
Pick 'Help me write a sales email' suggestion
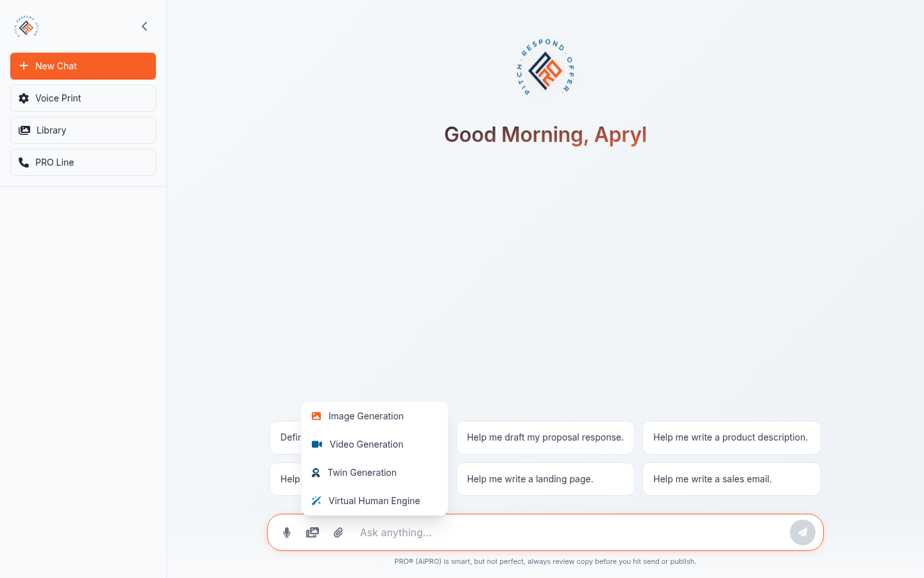point(732,479)
